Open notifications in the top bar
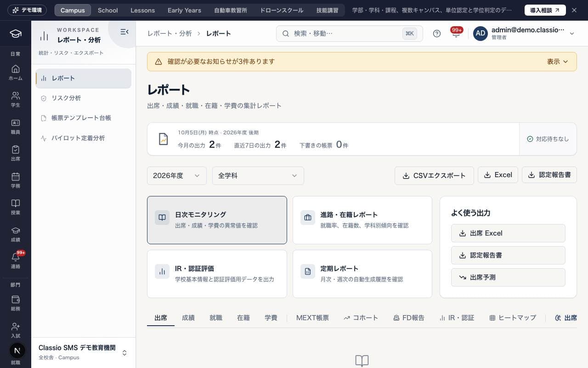 point(456,34)
